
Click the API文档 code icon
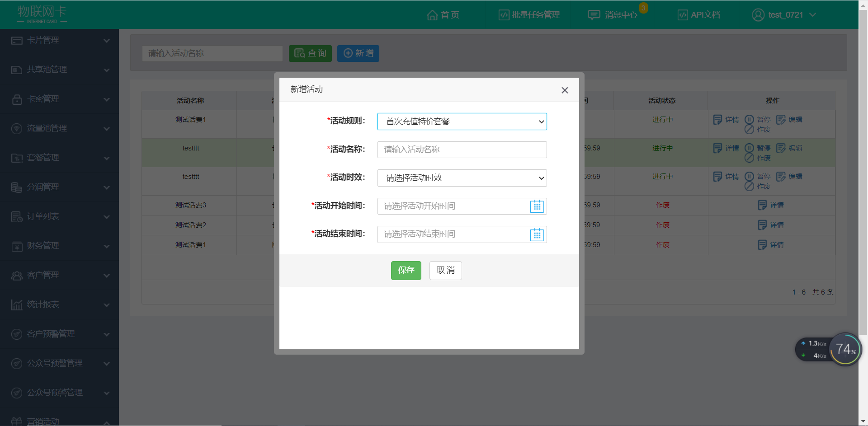click(683, 15)
